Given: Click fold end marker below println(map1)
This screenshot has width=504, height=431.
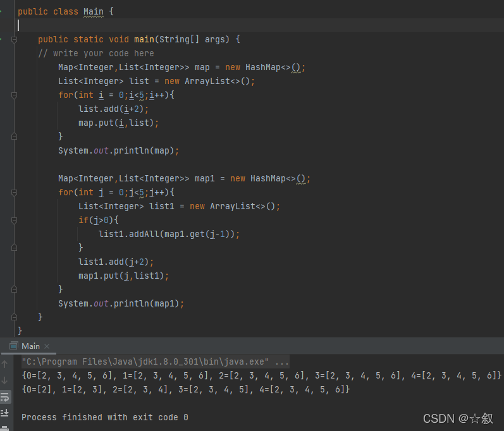Looking at the screenshot, I should (14, 317).
